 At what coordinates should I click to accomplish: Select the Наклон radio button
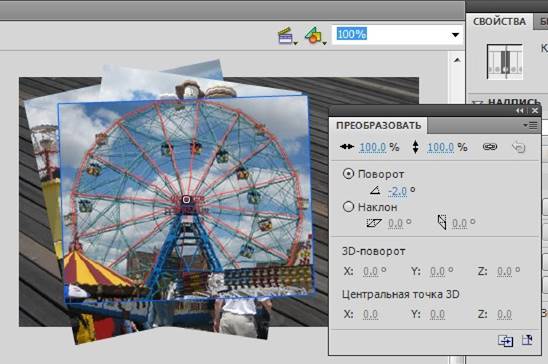(x=348, y=207)
